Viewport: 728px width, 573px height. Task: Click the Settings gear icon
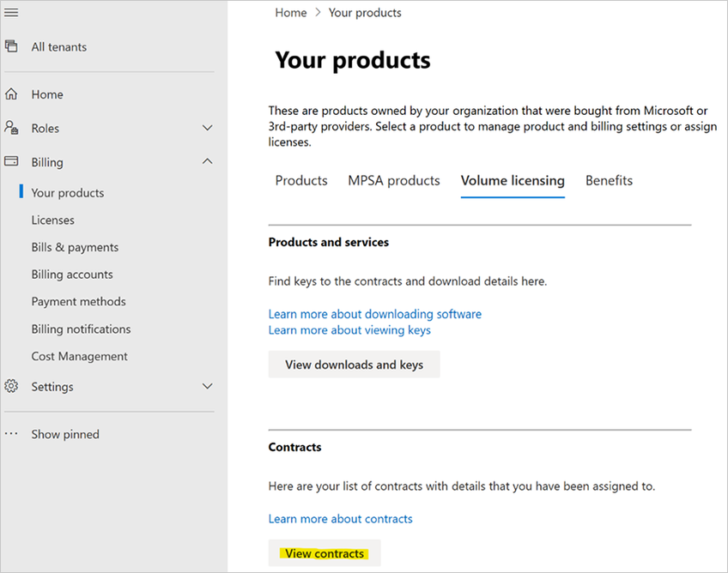tap(11, 386)
